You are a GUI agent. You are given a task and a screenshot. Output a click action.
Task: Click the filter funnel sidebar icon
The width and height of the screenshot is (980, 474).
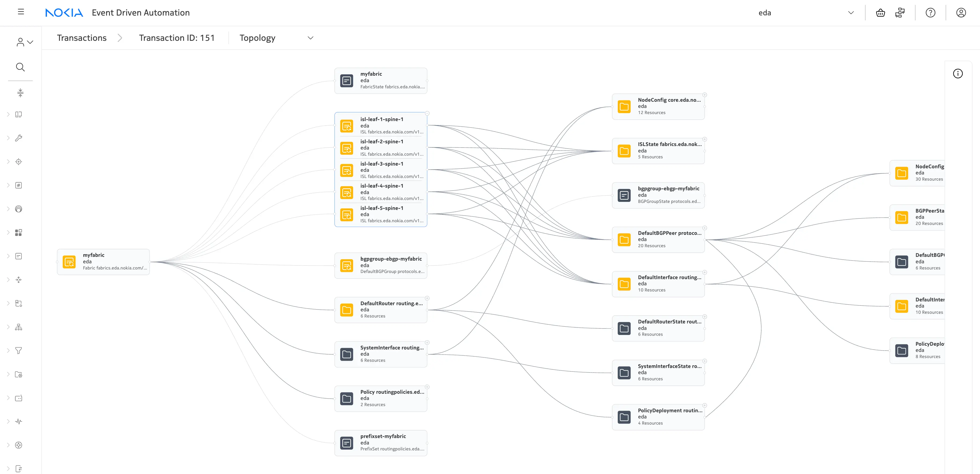[18, 351]
